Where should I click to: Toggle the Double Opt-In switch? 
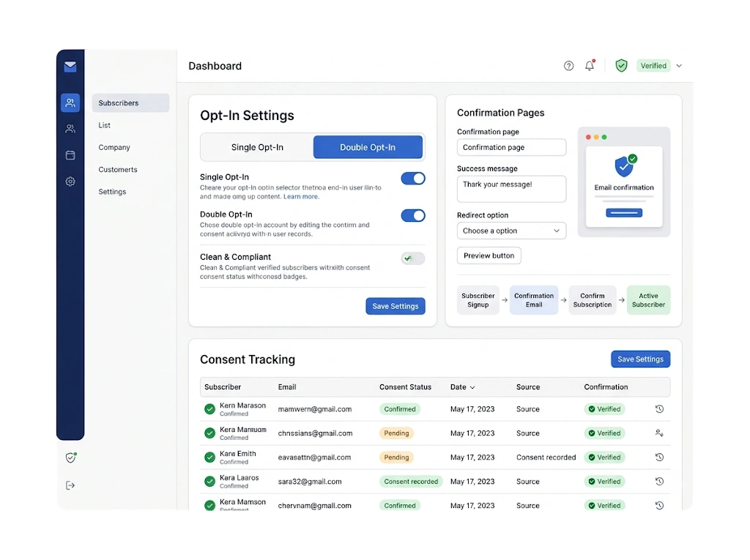click(413, 216)
